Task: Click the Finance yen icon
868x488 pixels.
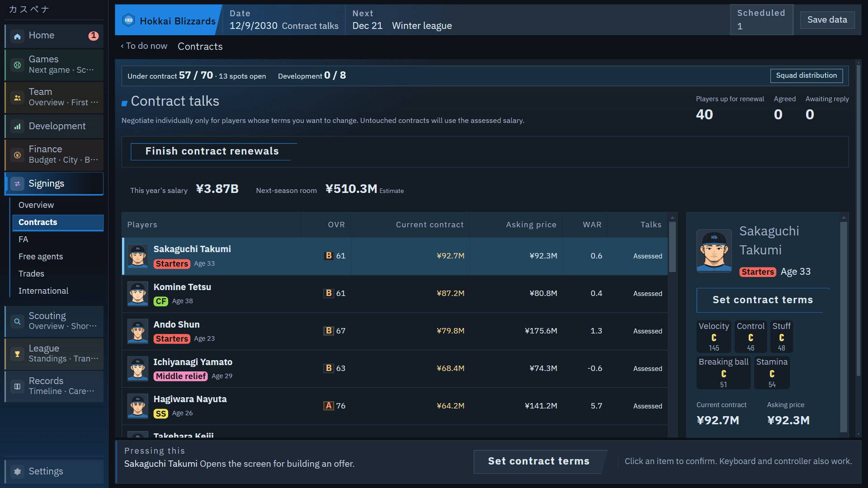Action: [x=17, y=155]
